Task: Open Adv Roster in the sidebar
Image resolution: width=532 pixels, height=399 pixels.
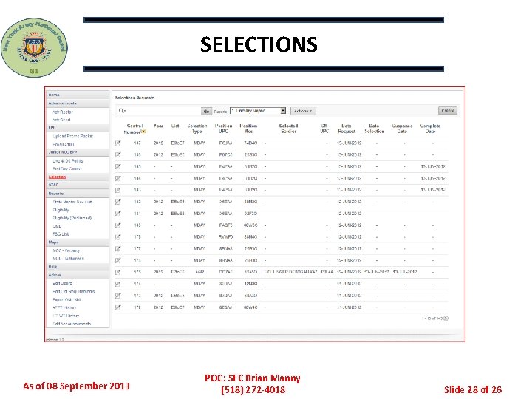Action: (62, 112)
